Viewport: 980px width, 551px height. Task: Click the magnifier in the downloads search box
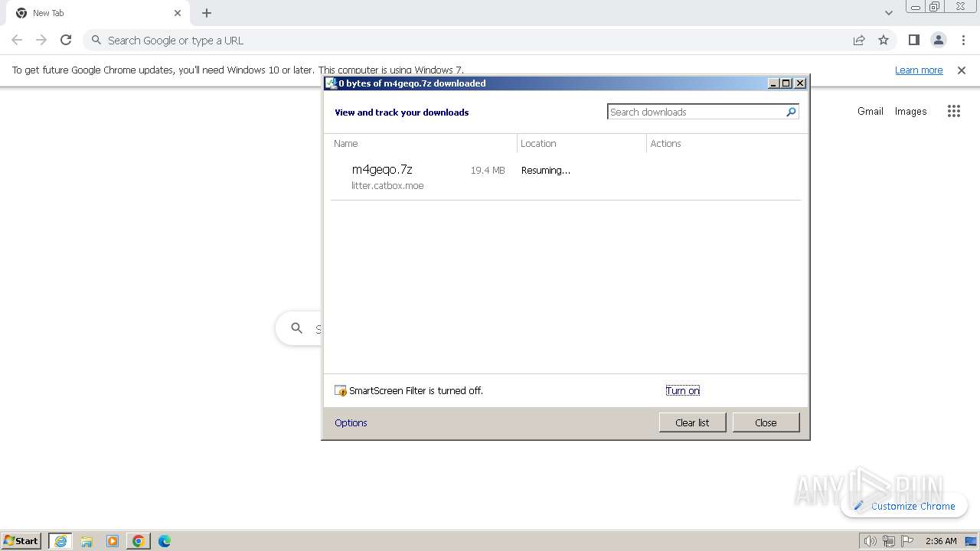click(x=791, y=112)
